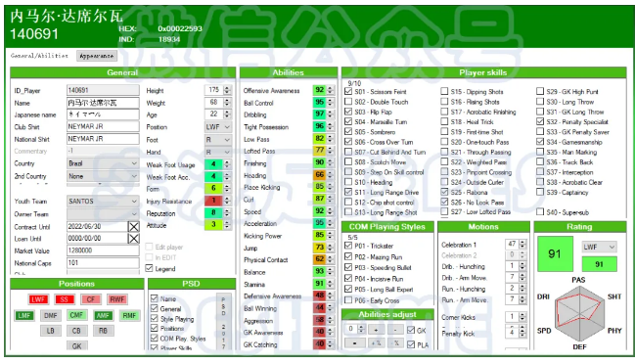Select the AMF position badge
The height and width of the screenshot is (364, 635).
pos(103,315)
